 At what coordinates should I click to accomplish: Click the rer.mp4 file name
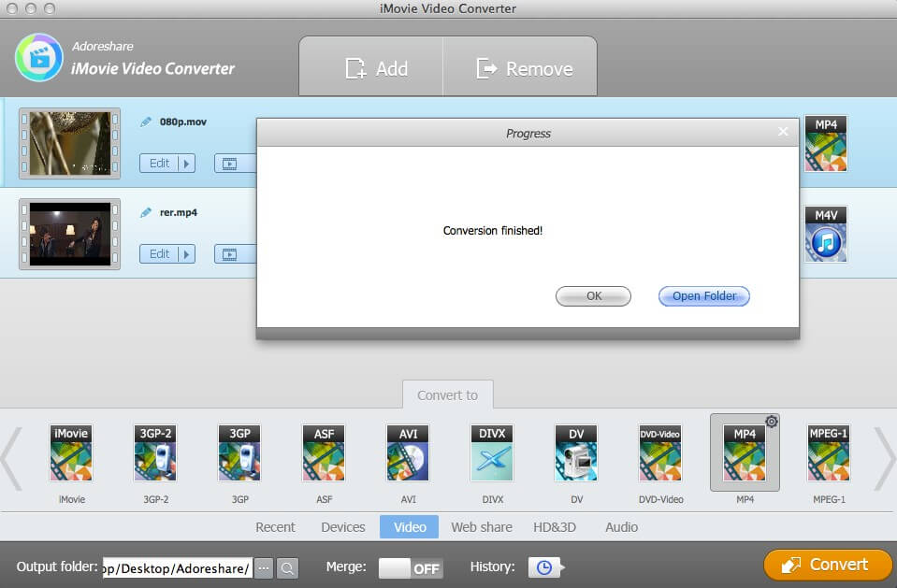(x=179, y=213)
